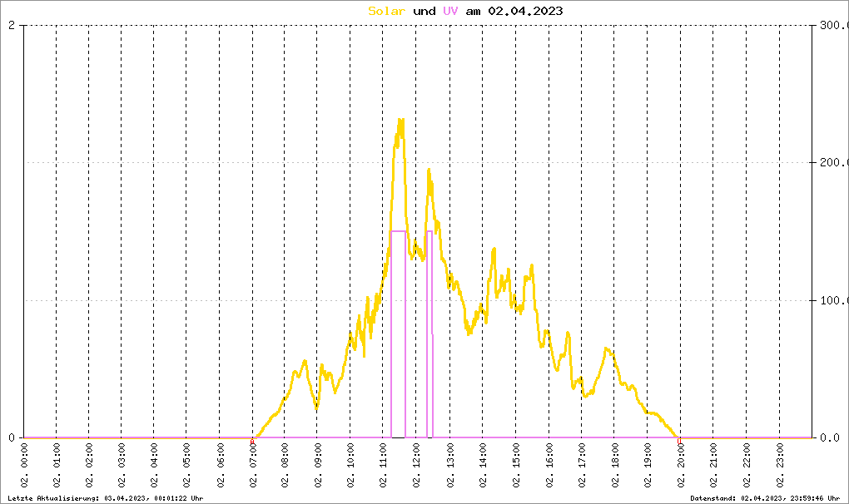Click the '02. 12:00' time axis label
Screen dimensions: 849x504
(x=416, y=465)
